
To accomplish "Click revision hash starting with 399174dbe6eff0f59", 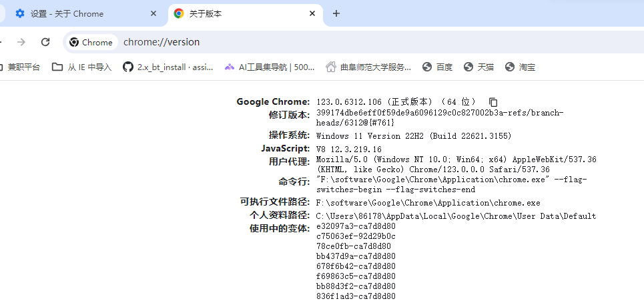I will 440,117.
